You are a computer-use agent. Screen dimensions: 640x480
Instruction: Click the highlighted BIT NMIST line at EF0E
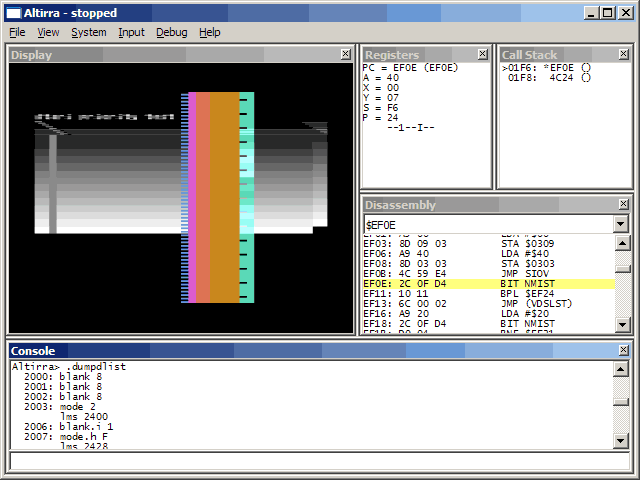point(488,284)
